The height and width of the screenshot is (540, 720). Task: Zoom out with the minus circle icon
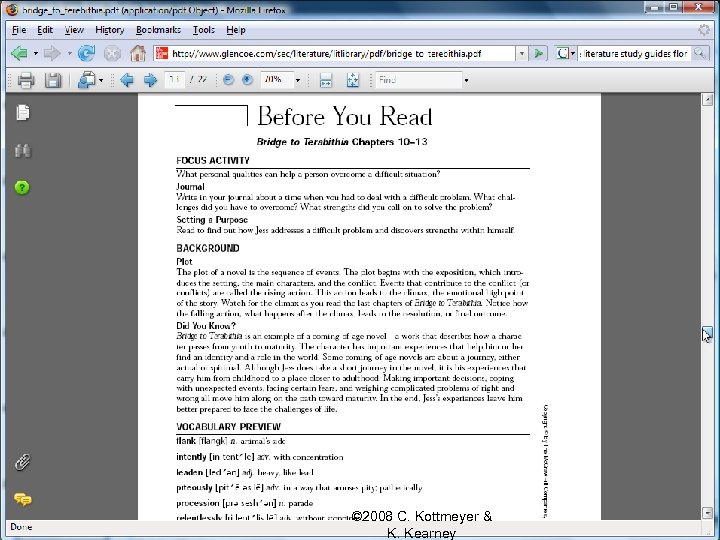pyautogui.click(x=228, y=80)
